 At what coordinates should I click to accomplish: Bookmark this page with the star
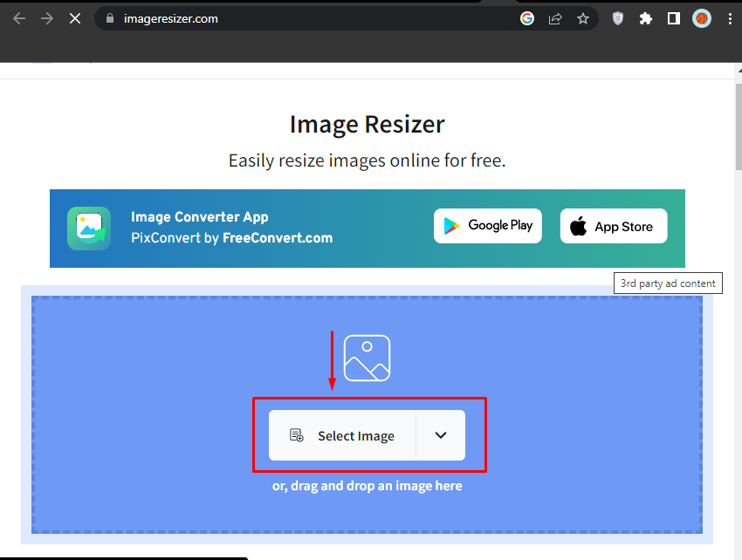click(583, 18)
